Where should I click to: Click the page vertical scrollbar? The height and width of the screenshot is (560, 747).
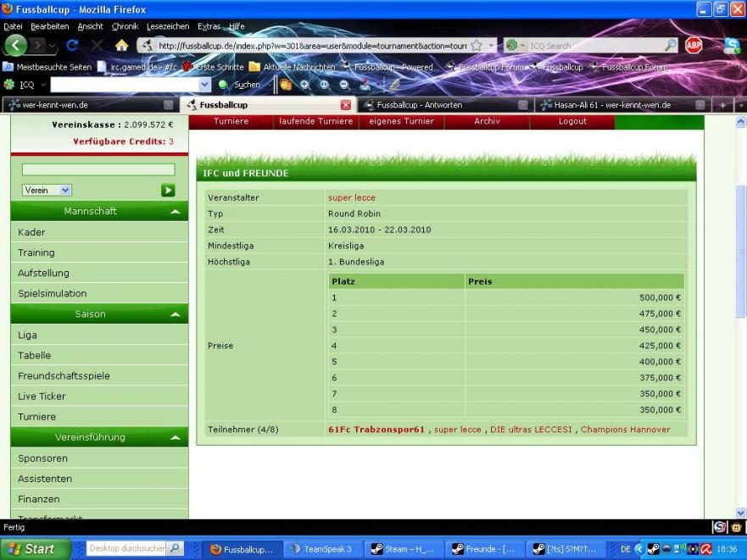tap(740, 254)
